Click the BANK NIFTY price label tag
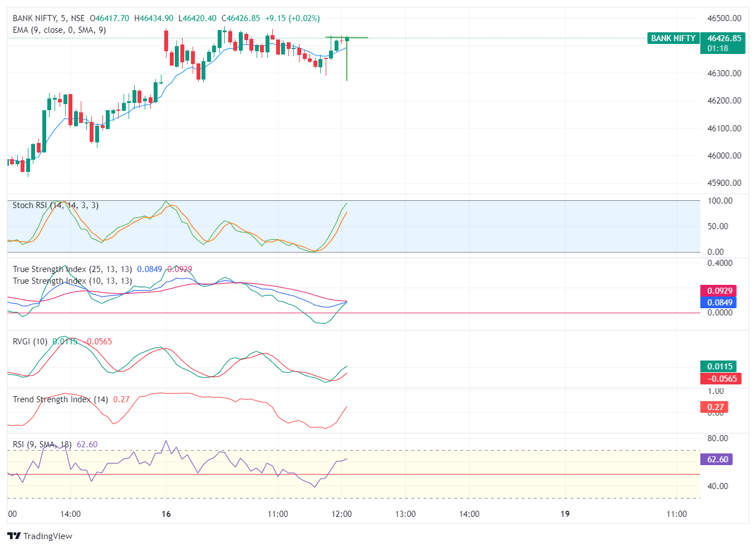The image size is (756, 548). pos(673,38)
